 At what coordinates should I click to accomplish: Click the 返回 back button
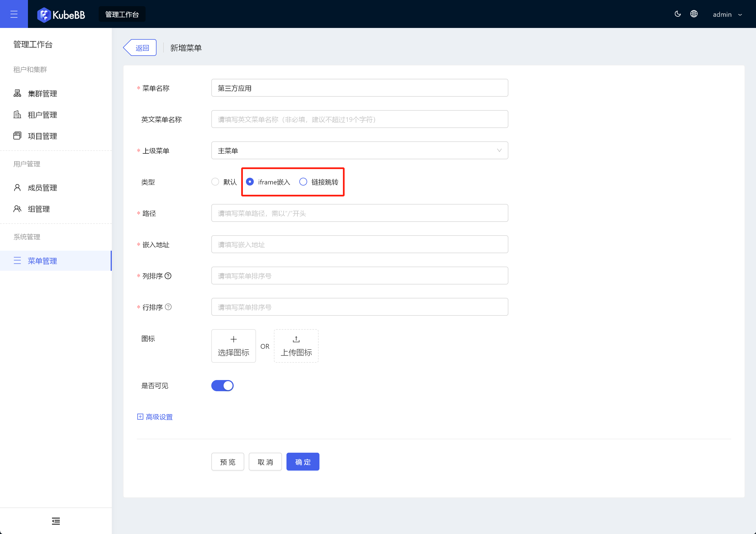140,48
